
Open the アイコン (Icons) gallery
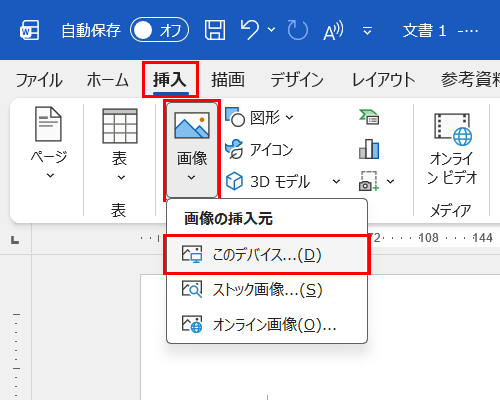[259, 149]
